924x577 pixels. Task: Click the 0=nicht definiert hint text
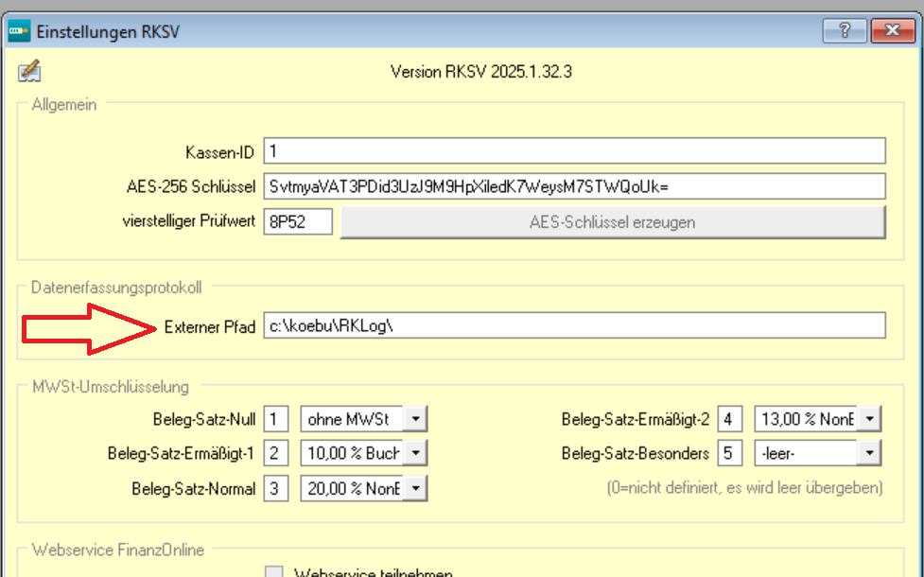[745, 488]
